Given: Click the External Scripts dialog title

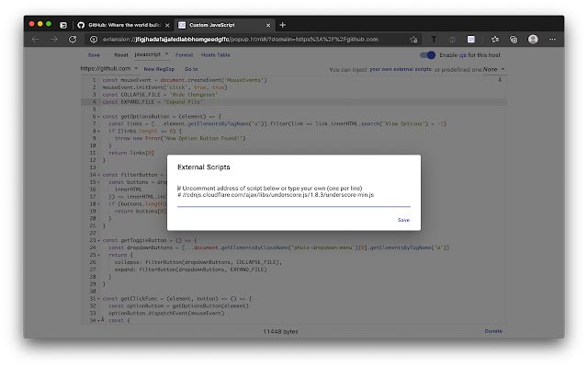Looking at the screenshot, I should [204, 167].
